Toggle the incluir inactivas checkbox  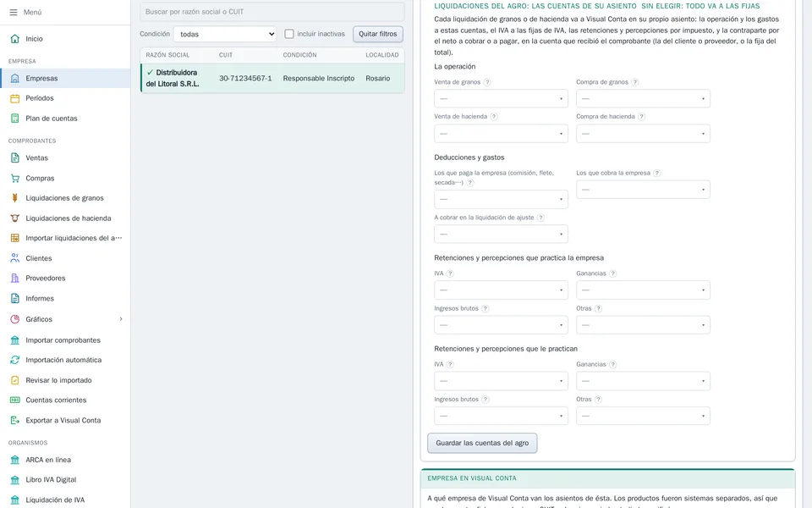click(x=289, y=34)
